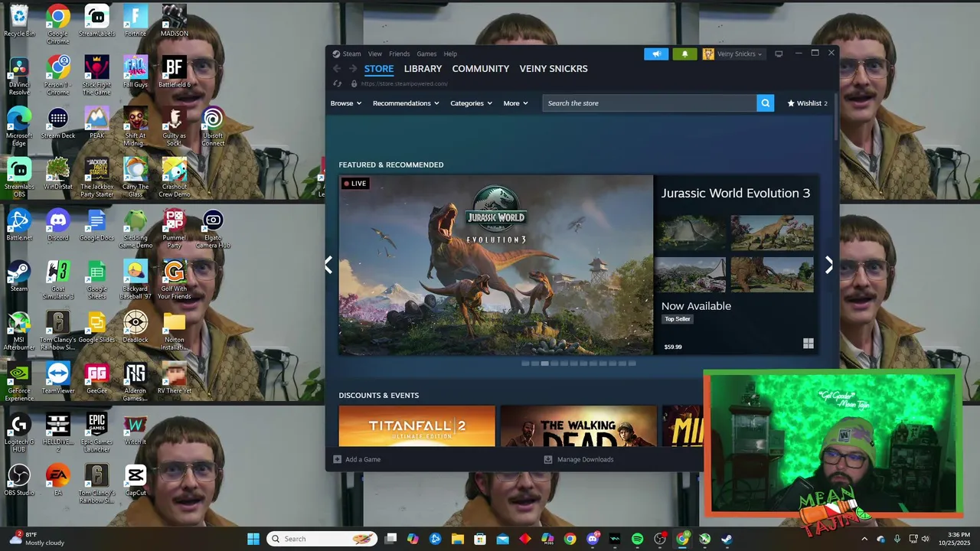The image size is (980, 551).
Task: Open Deadlock desktop shortcut
Action: tap(136, 327)
